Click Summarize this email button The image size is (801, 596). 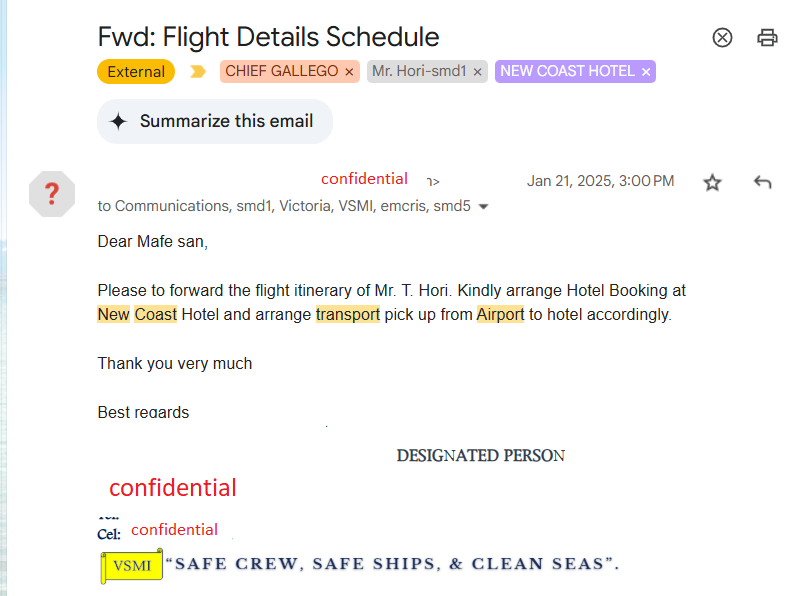pyautogui.click(x=214, y=122)
